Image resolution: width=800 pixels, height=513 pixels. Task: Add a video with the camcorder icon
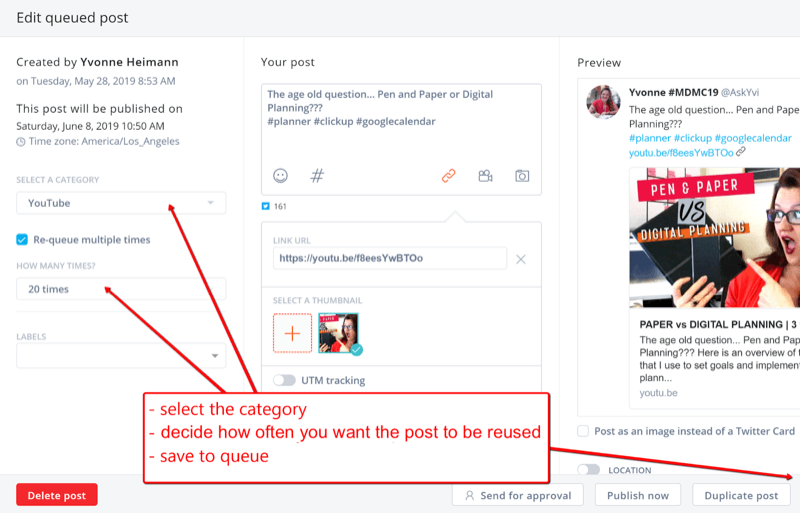pyautogui.click(x=485, y=176)
